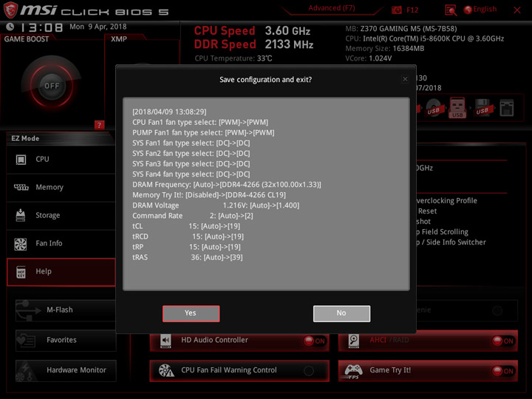This screenshot has height=399, width=532.
Task: Click the DRAM Frequency change line
Action: (x=227, y=185)
